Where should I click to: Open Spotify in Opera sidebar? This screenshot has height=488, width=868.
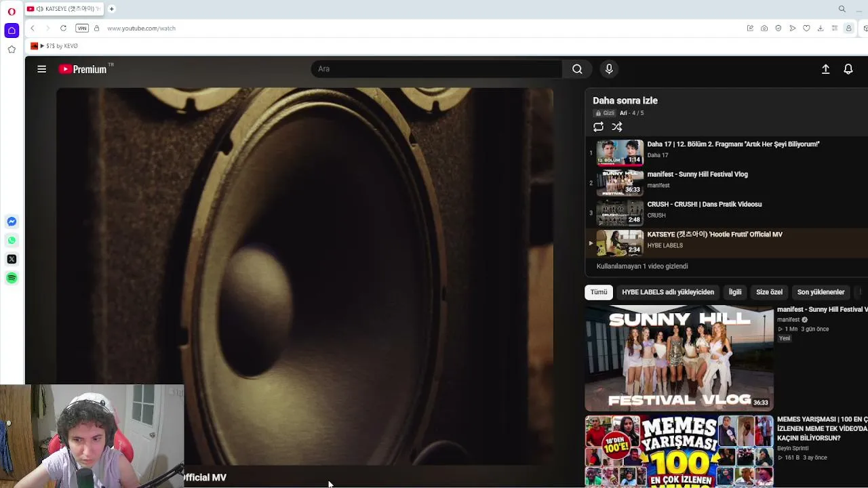[x=12, y=278]
